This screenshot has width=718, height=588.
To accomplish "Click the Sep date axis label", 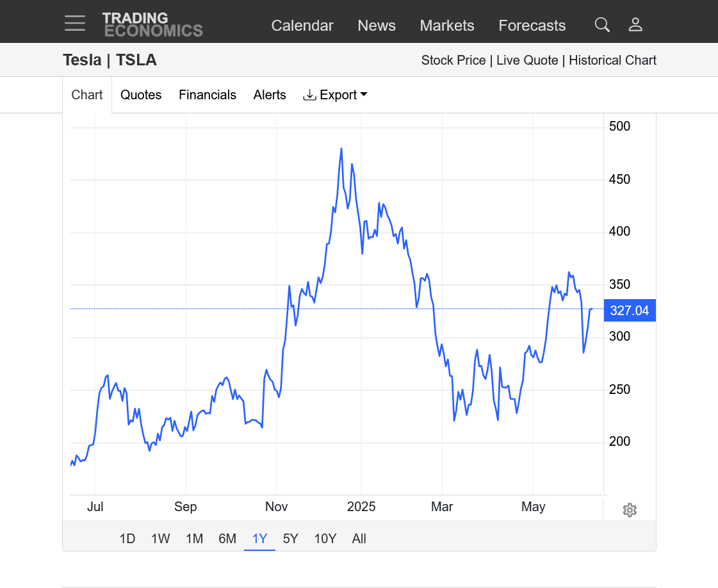I will click(186, 507).
